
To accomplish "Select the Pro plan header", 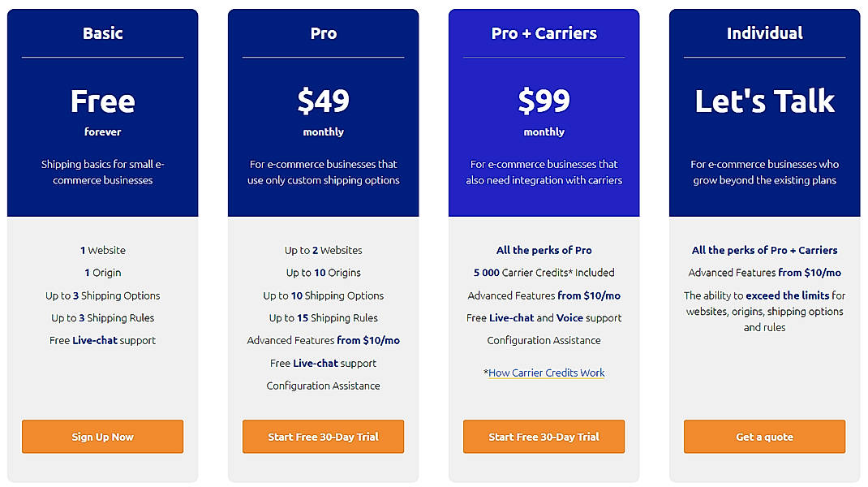I will (x=323, y=33).
